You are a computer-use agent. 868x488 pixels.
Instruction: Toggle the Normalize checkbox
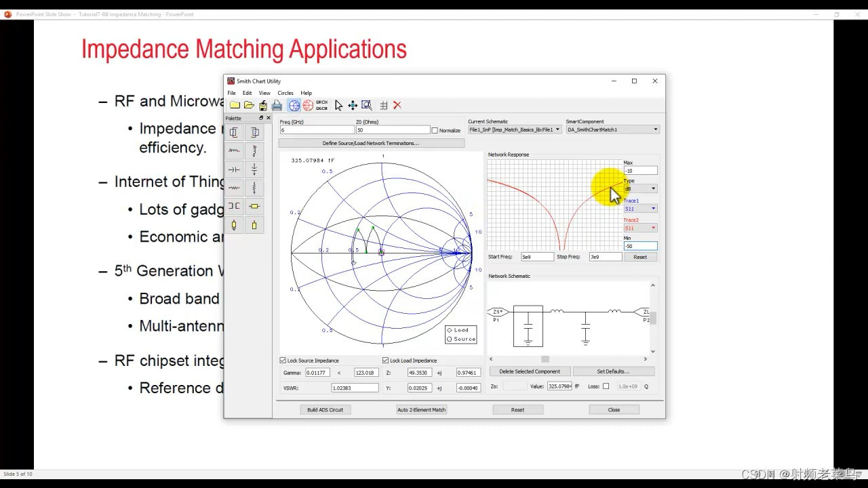click(x=435, y=130)
